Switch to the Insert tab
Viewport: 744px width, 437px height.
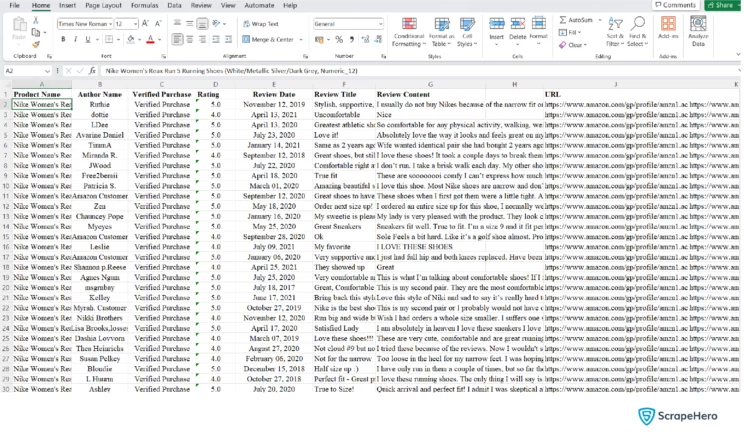(67, 5)
